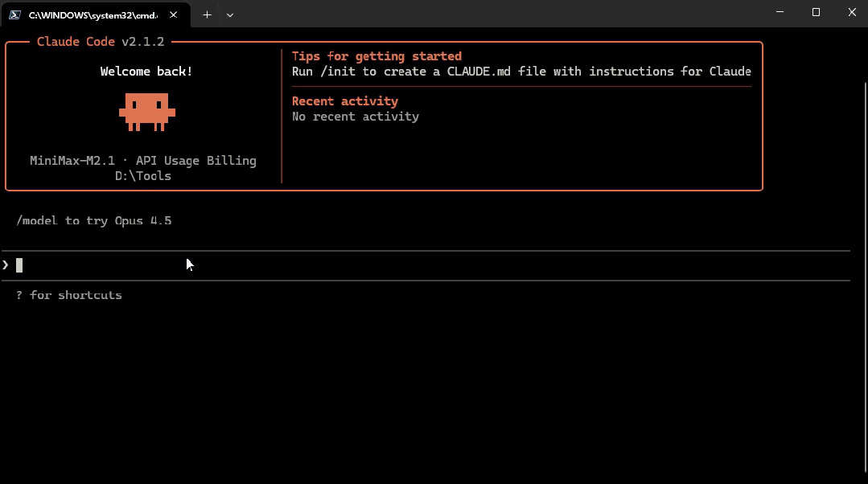This screenshot has width=868, height=484.
Task: Click the terminal icon on the tab
Action: 15,15
